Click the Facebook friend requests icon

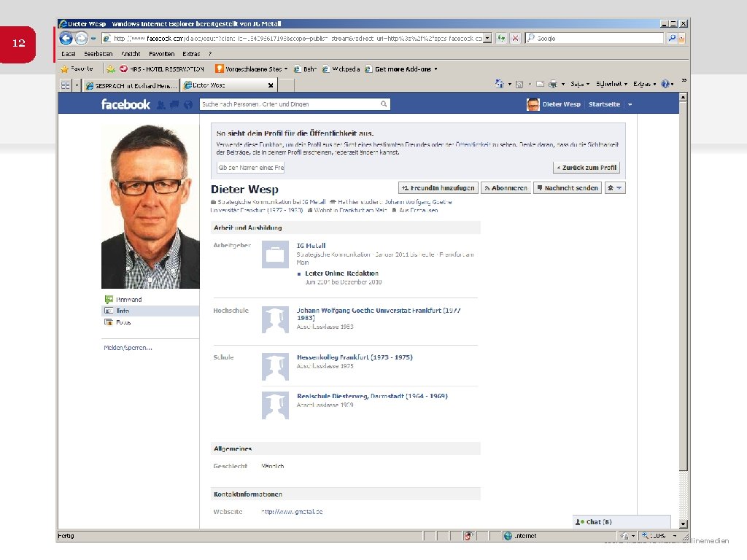pyautogui.click(x=161, y=105)
